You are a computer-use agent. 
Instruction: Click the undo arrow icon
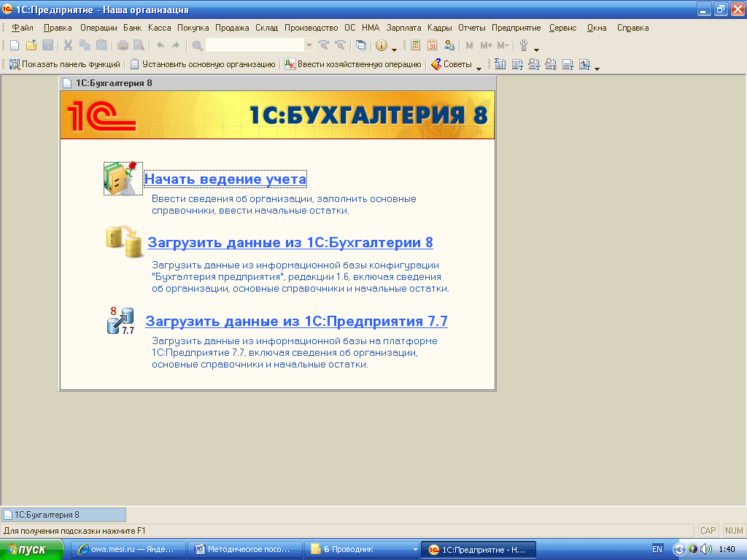160,45
